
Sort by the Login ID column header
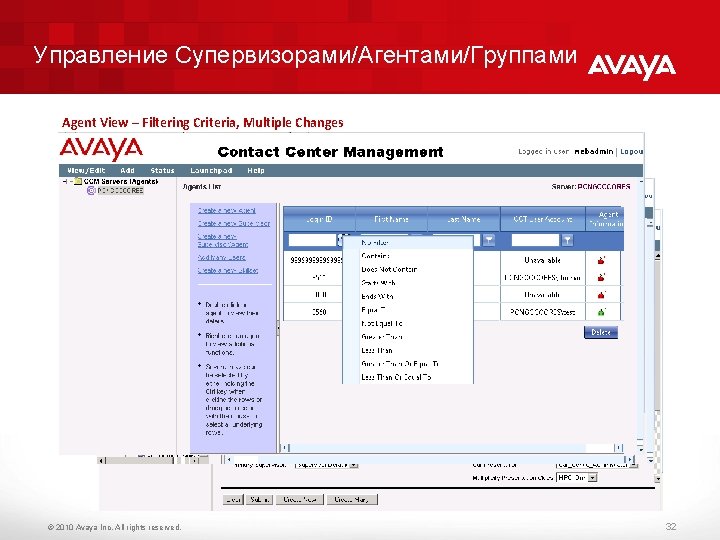coord(319,219)
